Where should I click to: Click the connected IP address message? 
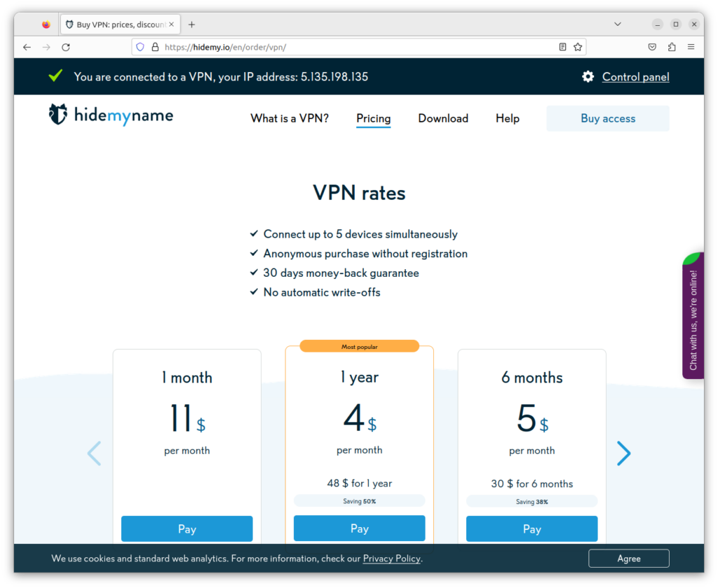(x=221, y=77)
